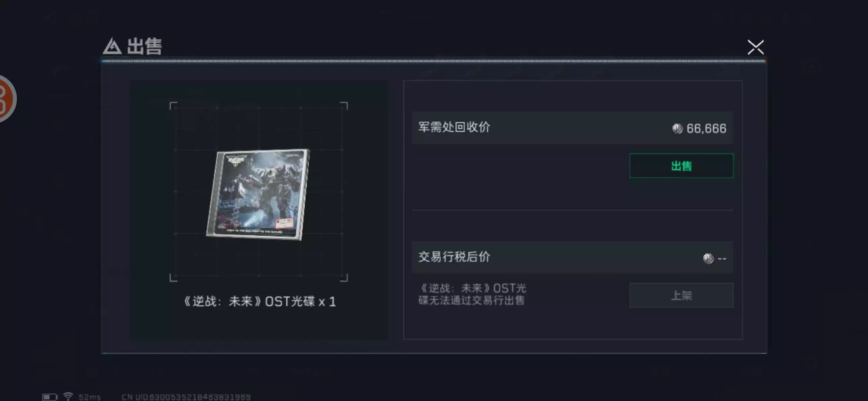Close the 出售 dialog with the X icon
The image size is (868, 401).
[x=756, y=48]
